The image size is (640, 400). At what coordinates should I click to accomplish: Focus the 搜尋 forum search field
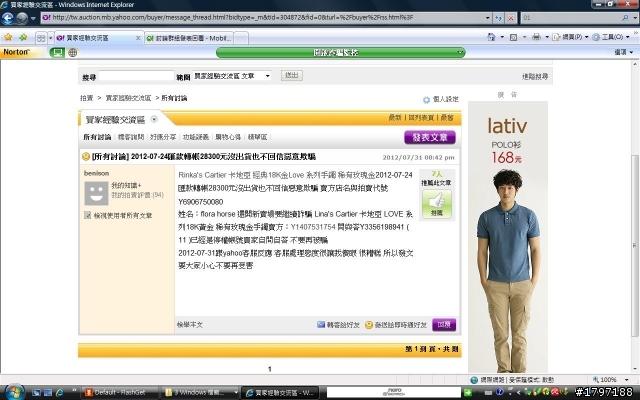coord(136,76)
